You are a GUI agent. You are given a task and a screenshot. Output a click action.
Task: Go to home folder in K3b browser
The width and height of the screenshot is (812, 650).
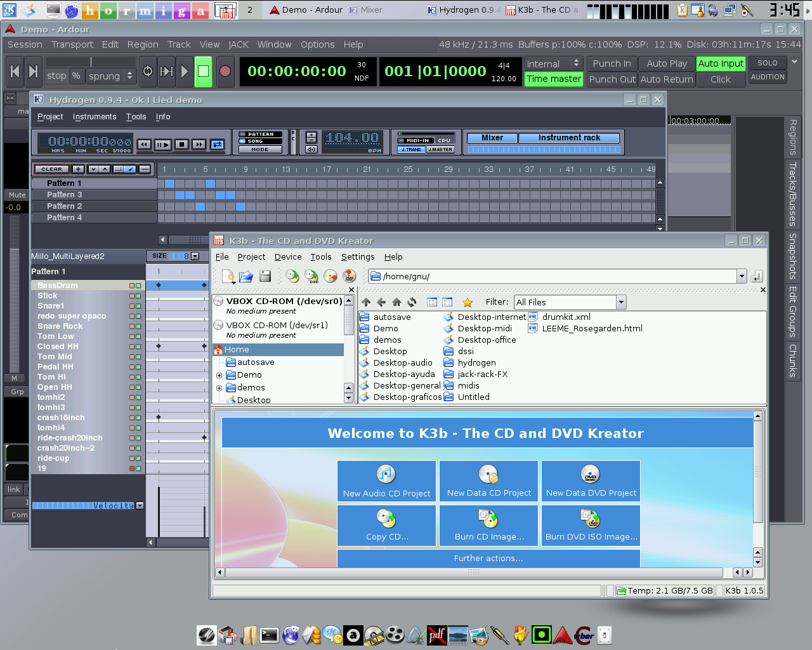(396, 302)
